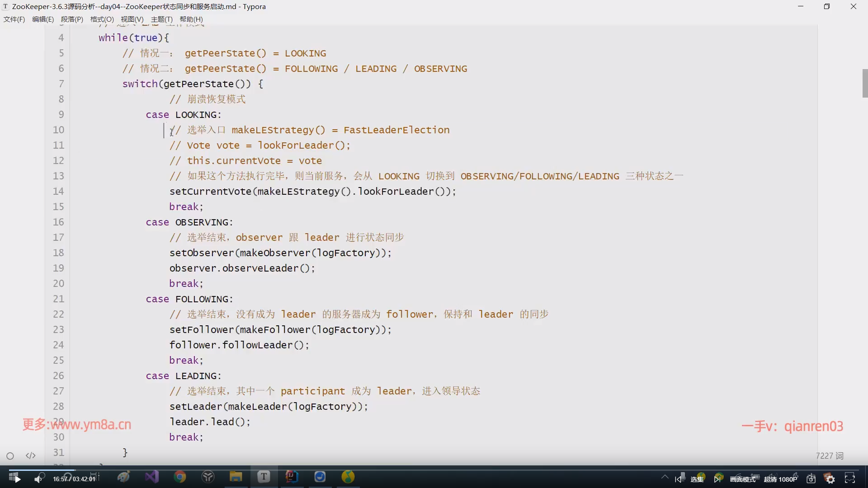Open the 画面模式 picture mode options
This screenshot has height=488, width=868.
[x=742, y=479]
